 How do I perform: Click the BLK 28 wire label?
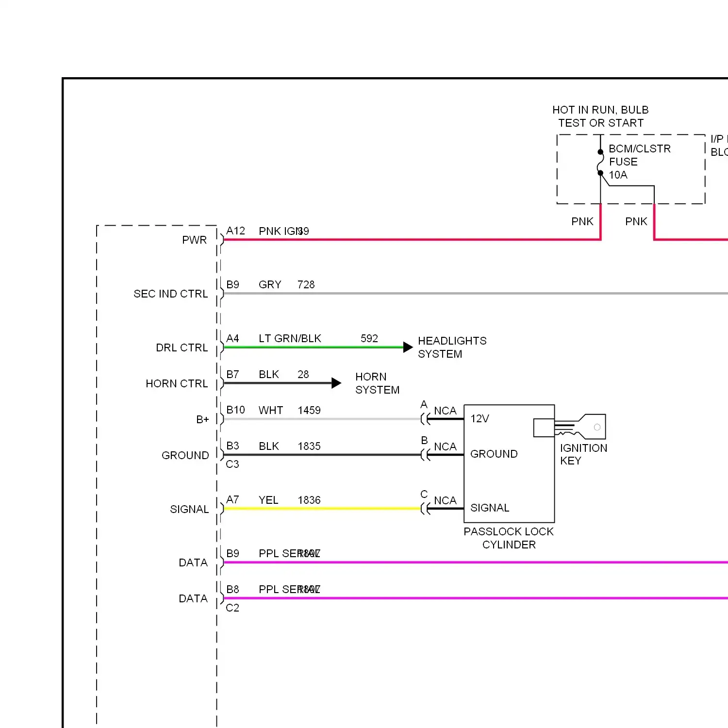click(283, 374)
